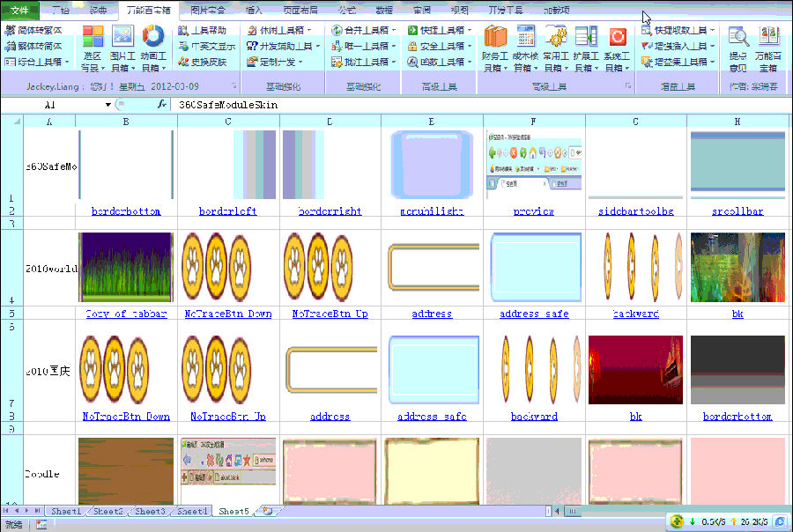Click the borderbottom hyperlink
The height and width of the screenshot is (532, 793).
[126, 211]
